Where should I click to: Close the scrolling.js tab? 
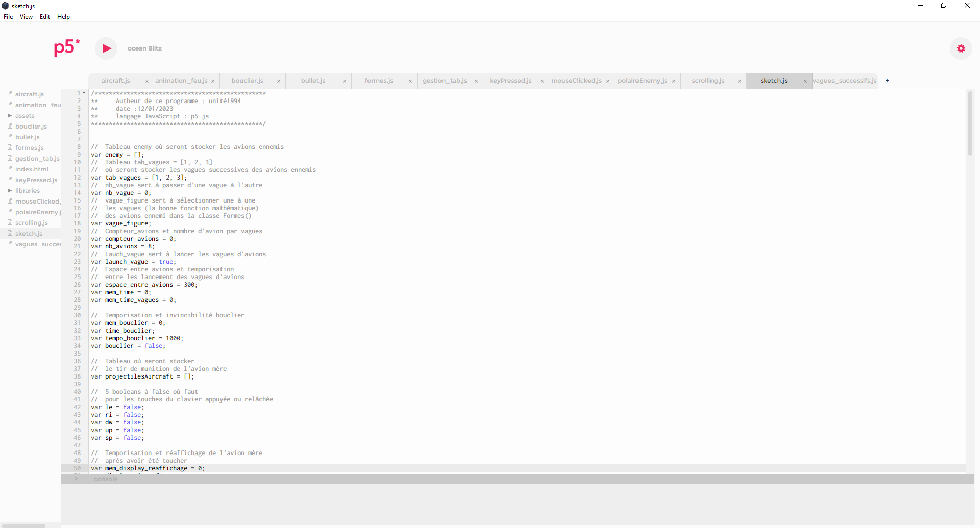[x=740, y=81]
